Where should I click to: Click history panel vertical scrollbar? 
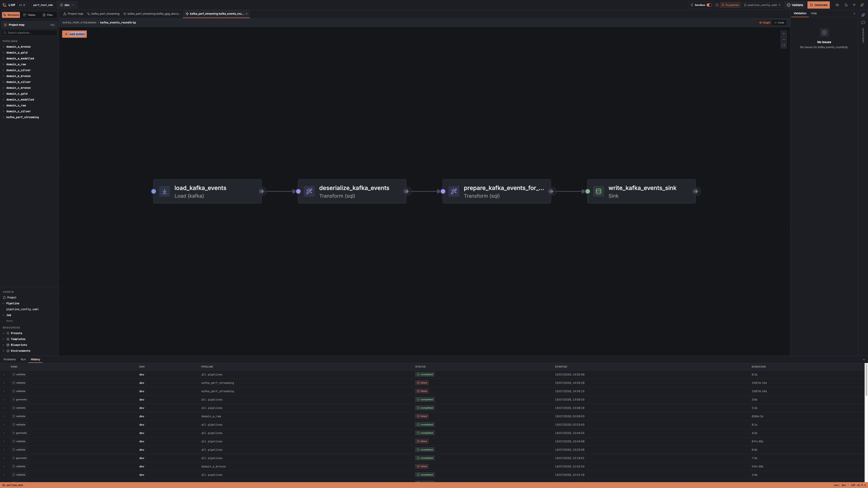coord(866,380)
